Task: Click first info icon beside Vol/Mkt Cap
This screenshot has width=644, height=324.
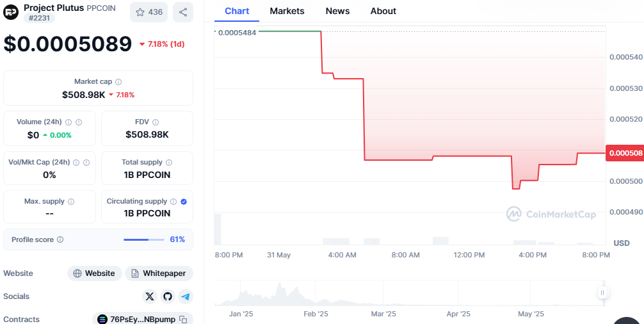Action: point(76,163)
